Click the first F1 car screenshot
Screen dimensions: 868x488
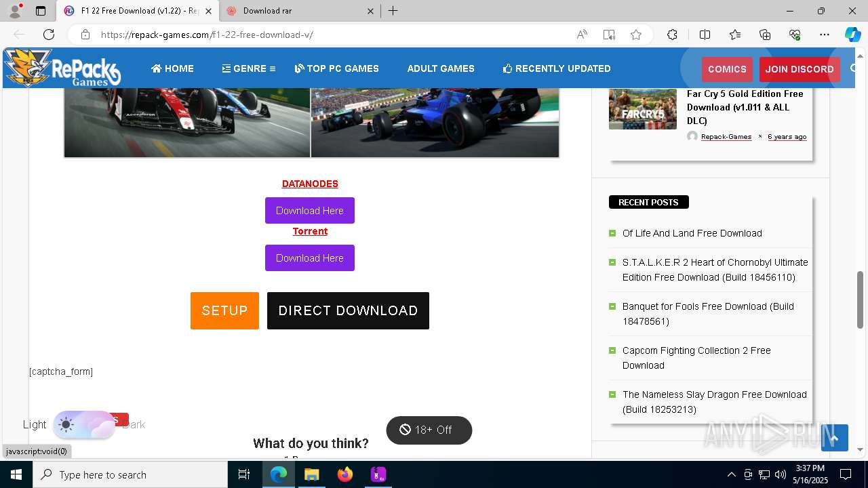click(187, 122)
